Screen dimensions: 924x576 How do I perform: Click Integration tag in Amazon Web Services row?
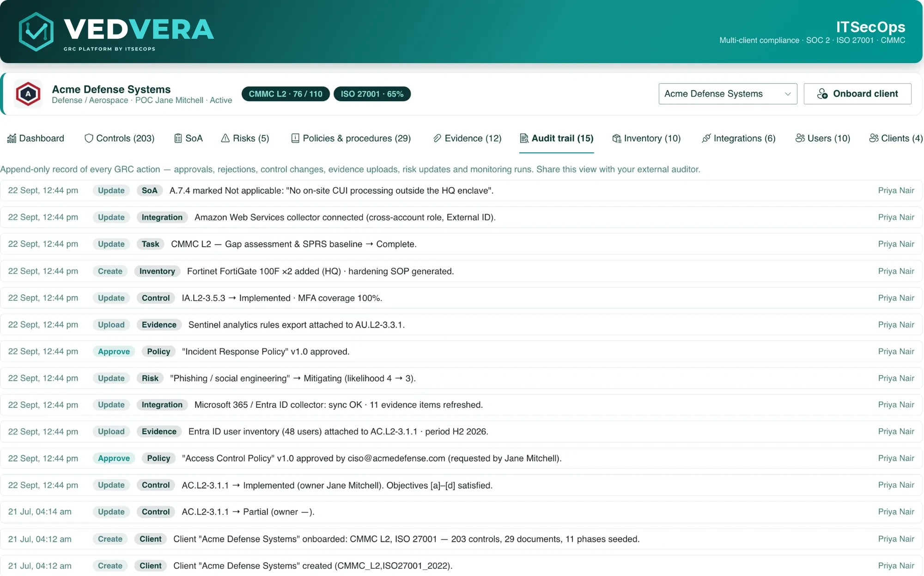(162, 217)
